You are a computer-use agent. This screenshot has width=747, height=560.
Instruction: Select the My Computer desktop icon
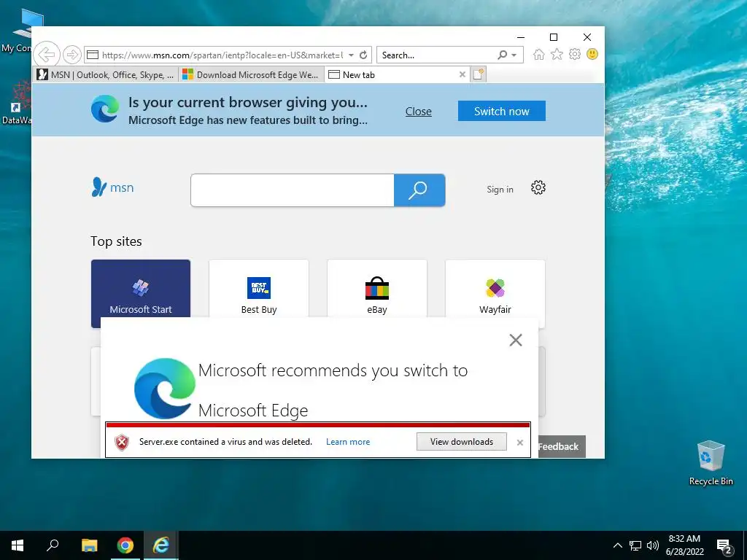19,31
